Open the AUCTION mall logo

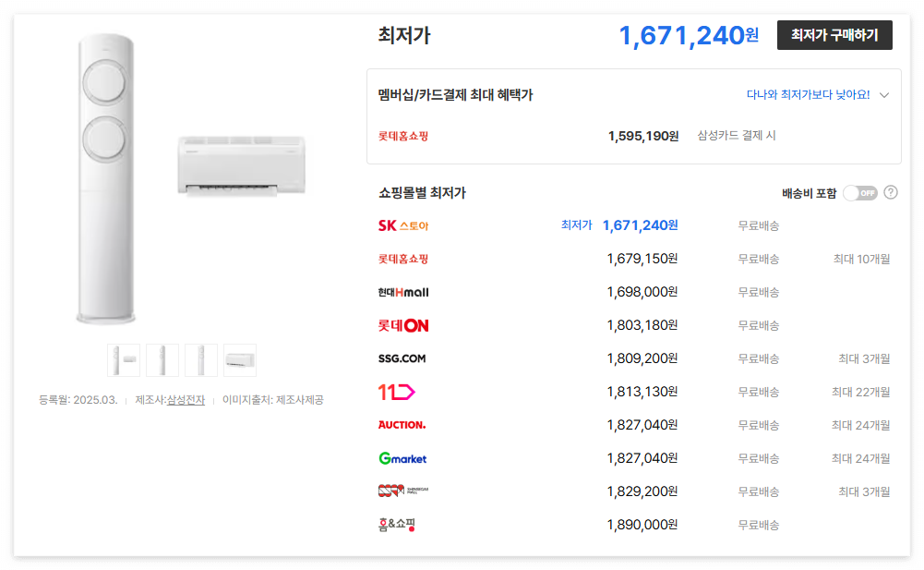402,424
